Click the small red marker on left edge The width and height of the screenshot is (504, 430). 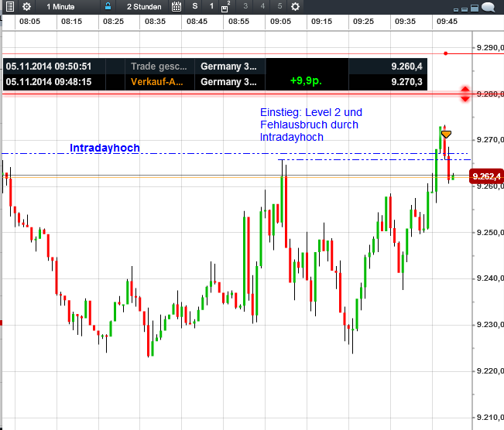coord(1,322)
